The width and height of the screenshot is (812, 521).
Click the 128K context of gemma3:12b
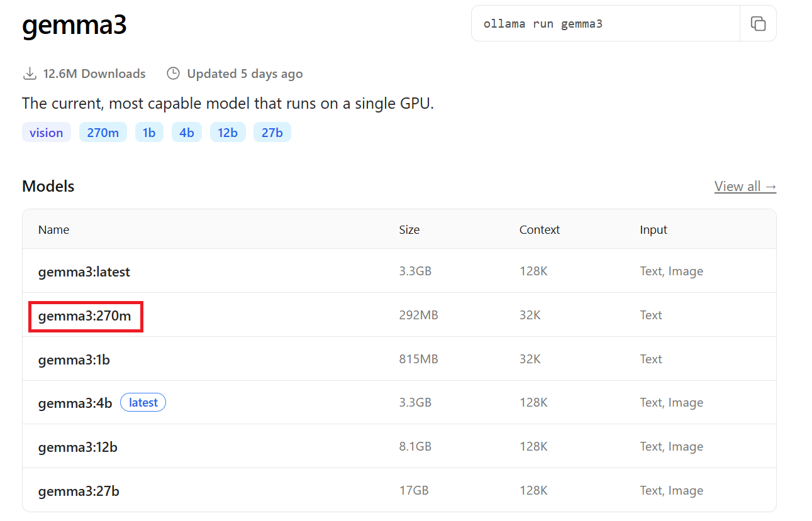(533, 446)
